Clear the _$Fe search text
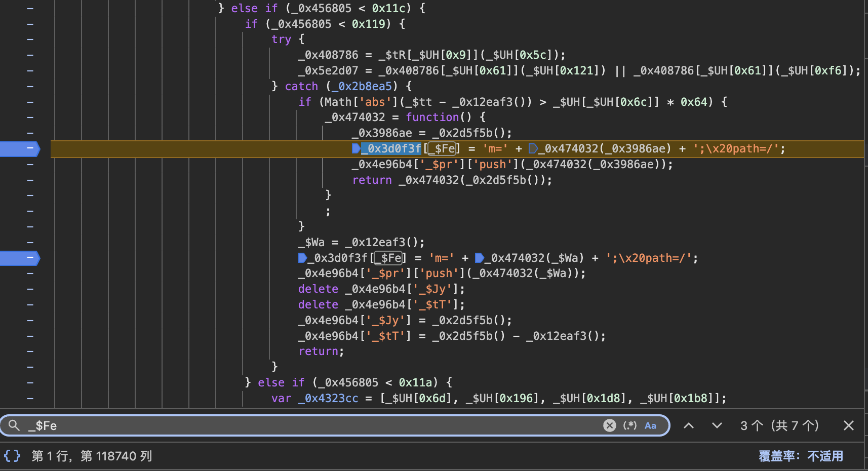This screenshot has height=471, width=868. 609,425
